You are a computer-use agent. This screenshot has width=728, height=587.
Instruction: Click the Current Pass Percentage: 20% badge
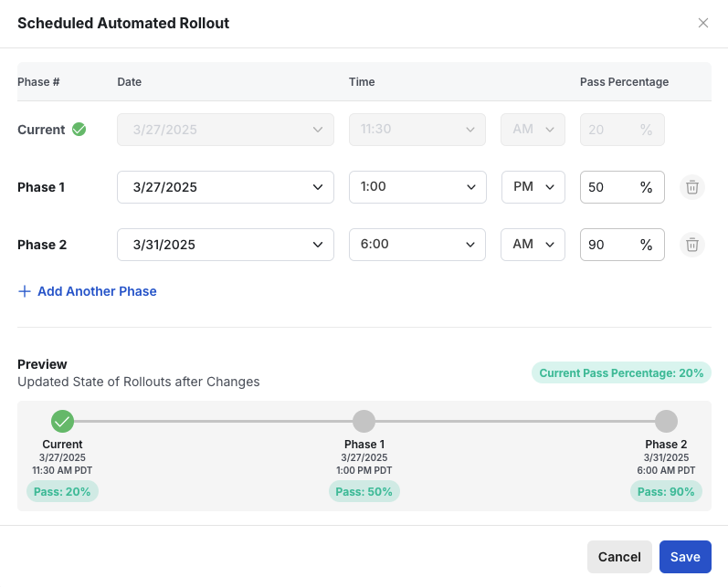pos(621,372)
